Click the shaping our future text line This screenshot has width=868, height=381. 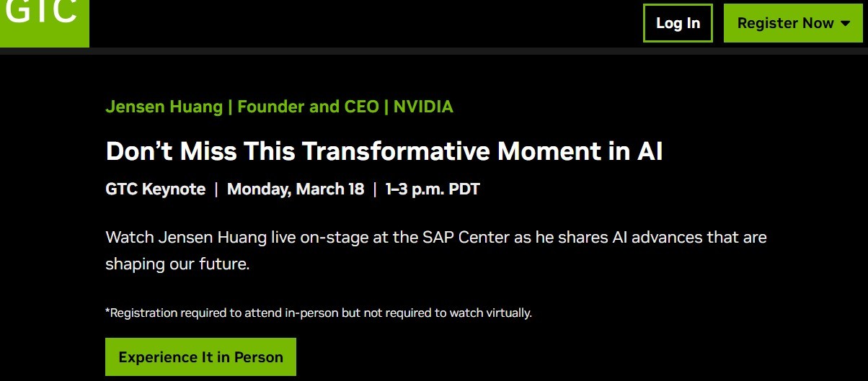coord(177,264)
